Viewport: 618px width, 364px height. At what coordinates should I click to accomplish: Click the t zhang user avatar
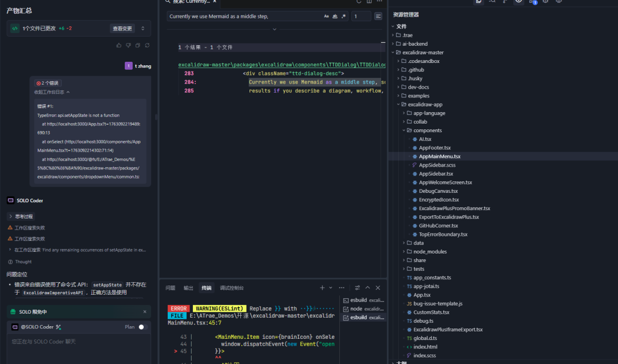129,66
